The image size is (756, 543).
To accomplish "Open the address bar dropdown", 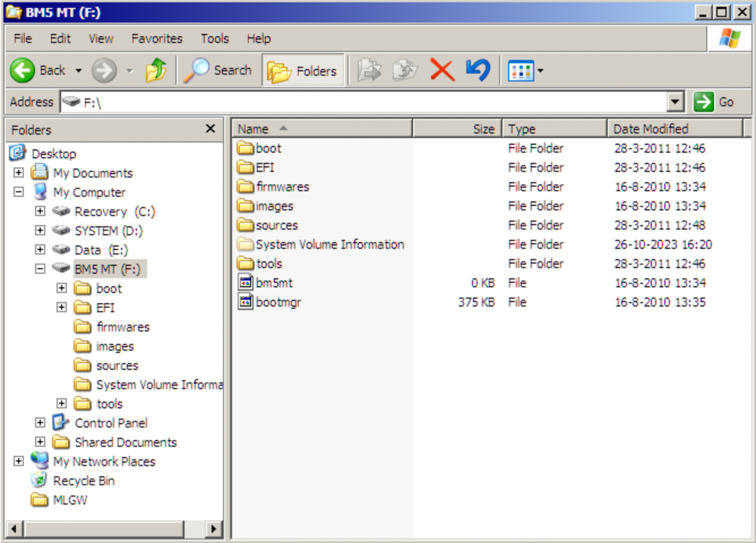I will [676, 102].
